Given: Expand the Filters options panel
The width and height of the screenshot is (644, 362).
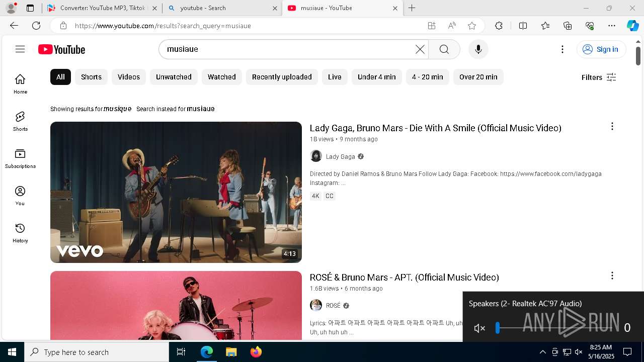Looking at the screenshot, I should point(599,77).
